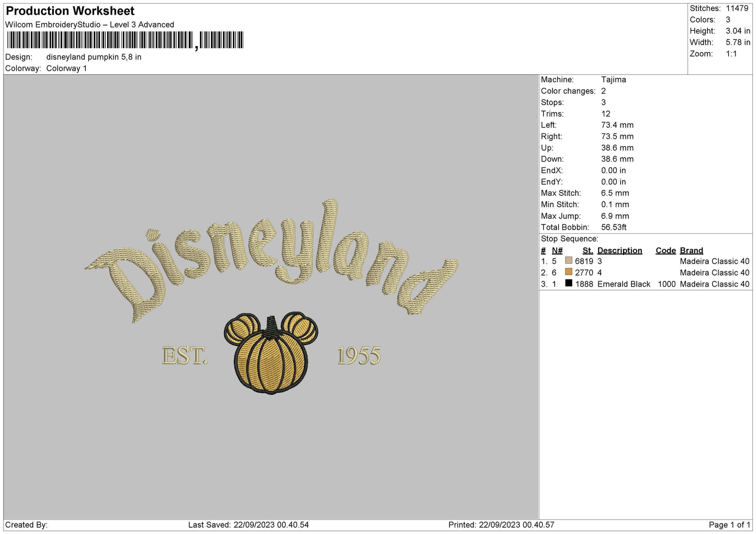
Task: Click 'Emerald Black' description in row 3
Action: 624,284
